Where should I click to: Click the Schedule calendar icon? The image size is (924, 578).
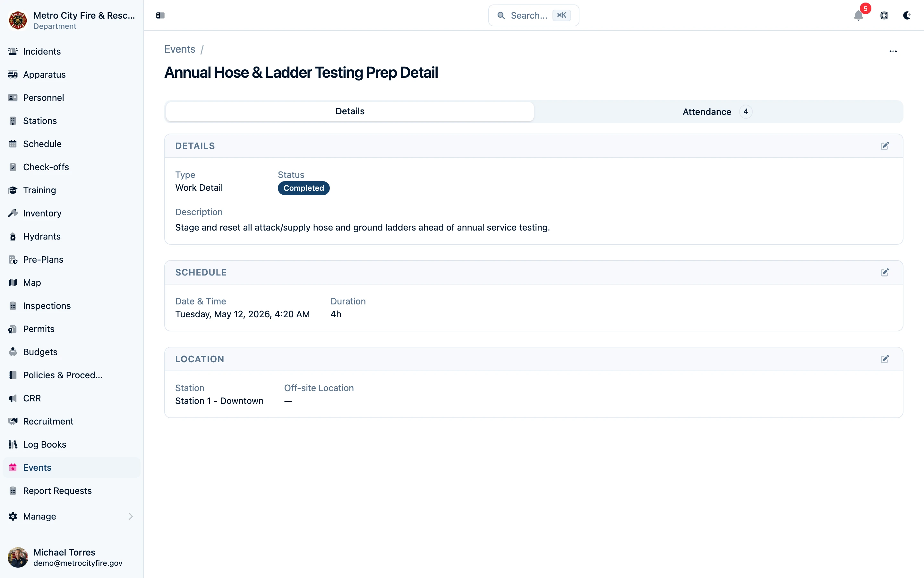pos(13,144)
